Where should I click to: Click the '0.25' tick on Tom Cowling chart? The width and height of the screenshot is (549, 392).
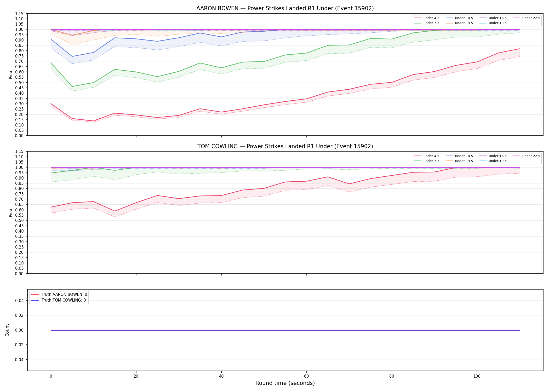tap(19, 247)
